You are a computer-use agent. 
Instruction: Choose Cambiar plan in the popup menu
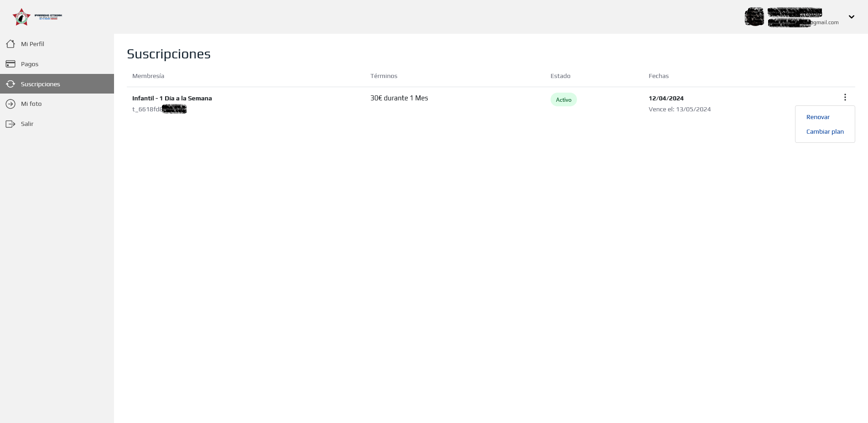(825, 132)
